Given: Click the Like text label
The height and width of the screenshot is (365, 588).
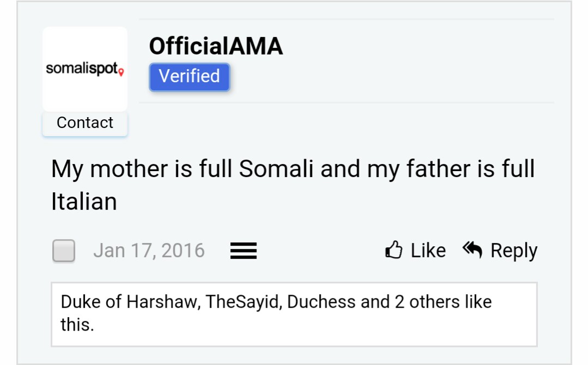Looking at the screenshot, I should click(x=428, y=251).
